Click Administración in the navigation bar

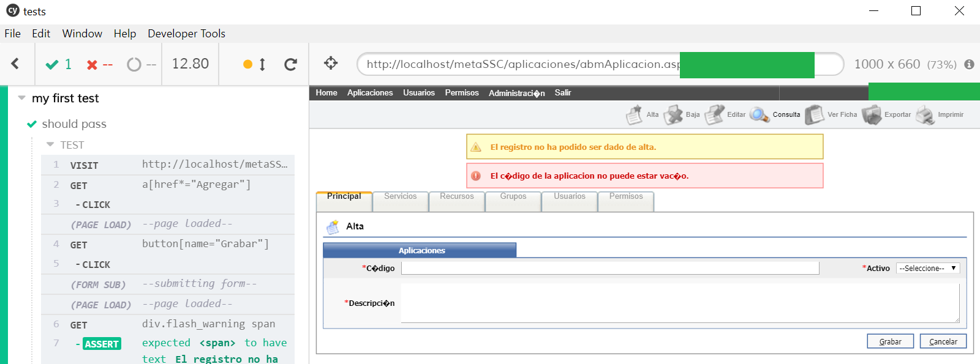click(x=517, y=93)
